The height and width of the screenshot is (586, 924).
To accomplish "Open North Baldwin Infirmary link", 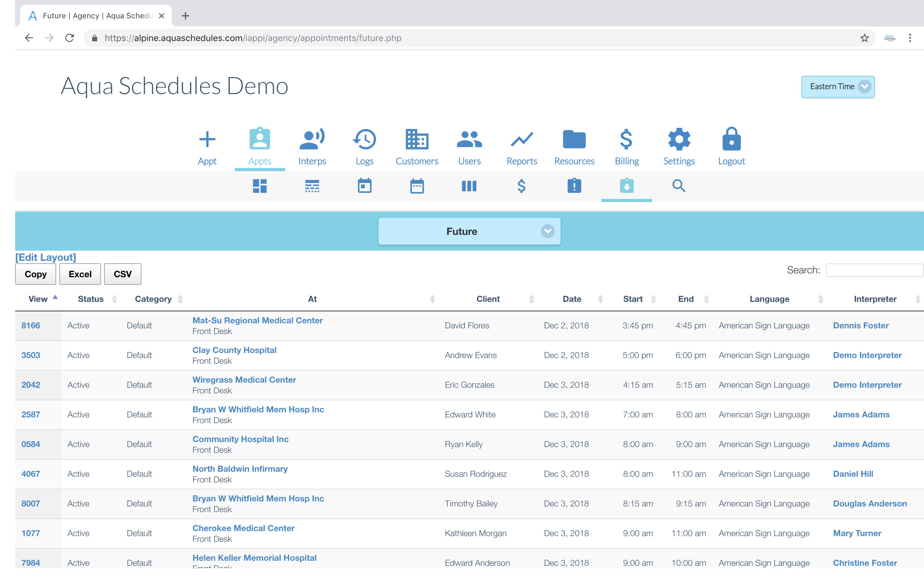I will click(x=240, y=469).
